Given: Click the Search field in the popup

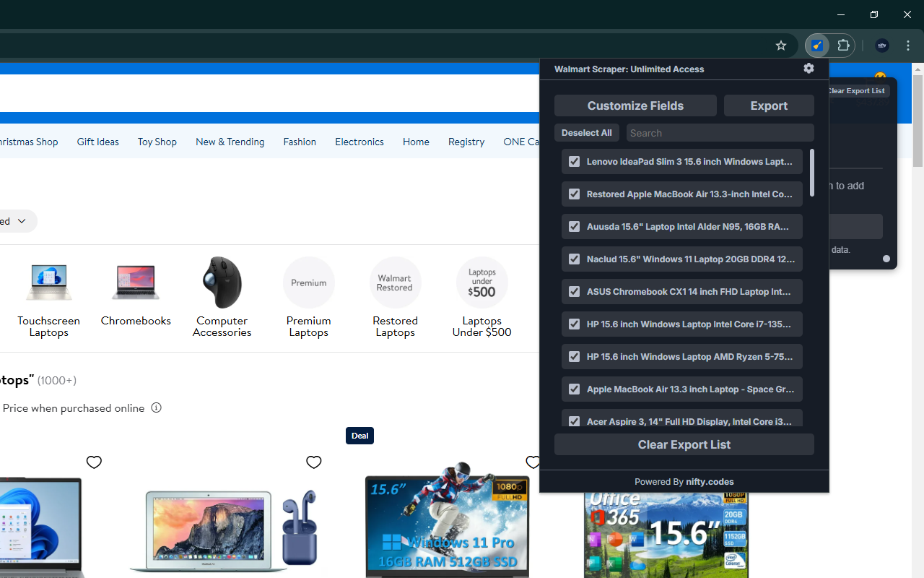Looking at the screenshot, I should point(720,132).
